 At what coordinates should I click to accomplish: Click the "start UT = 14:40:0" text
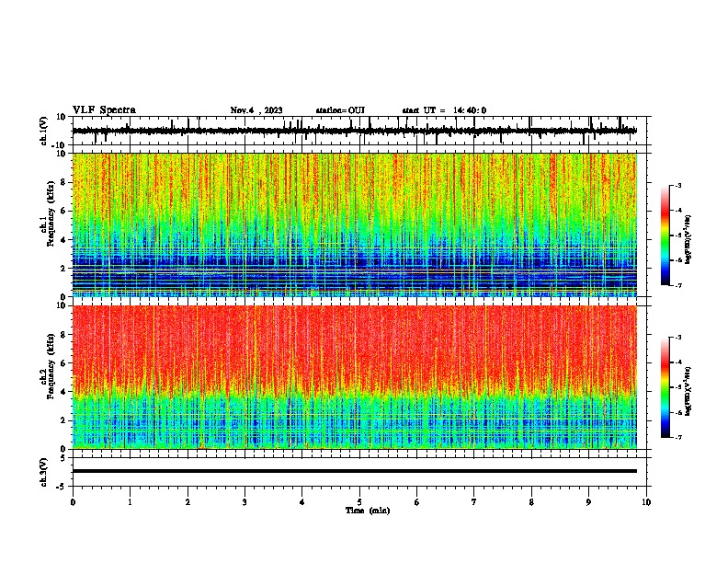pos(444,110)
